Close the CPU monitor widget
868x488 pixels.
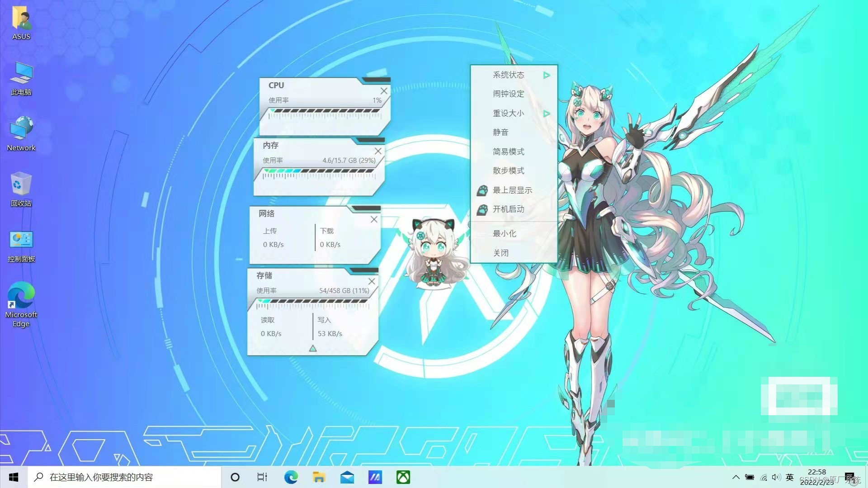point(384,91)
